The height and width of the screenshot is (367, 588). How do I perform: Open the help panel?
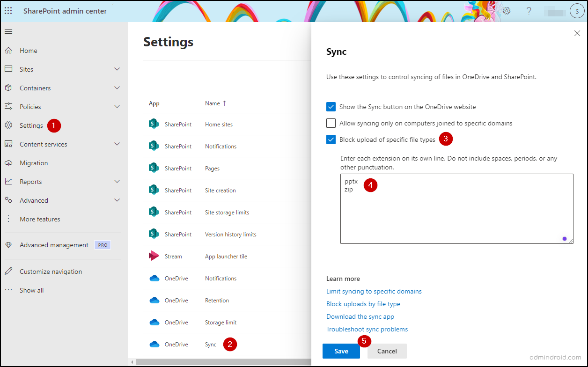coord(529,10)
